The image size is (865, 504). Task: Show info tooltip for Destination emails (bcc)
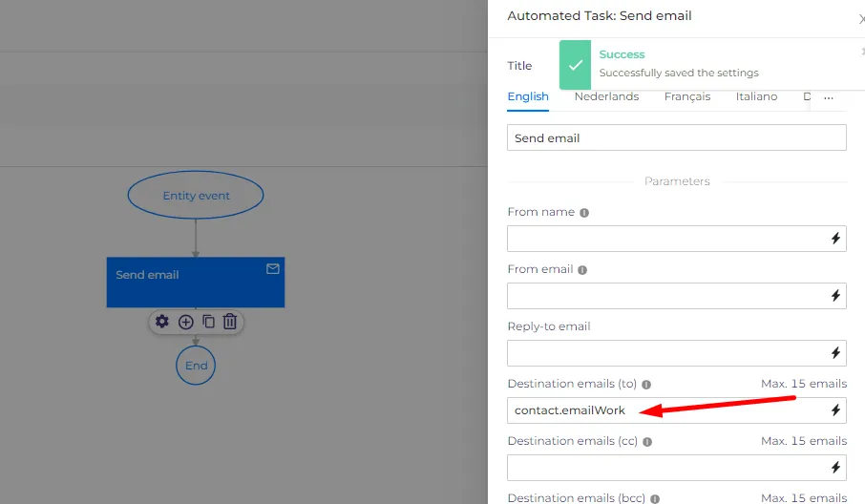coord(655,499)
